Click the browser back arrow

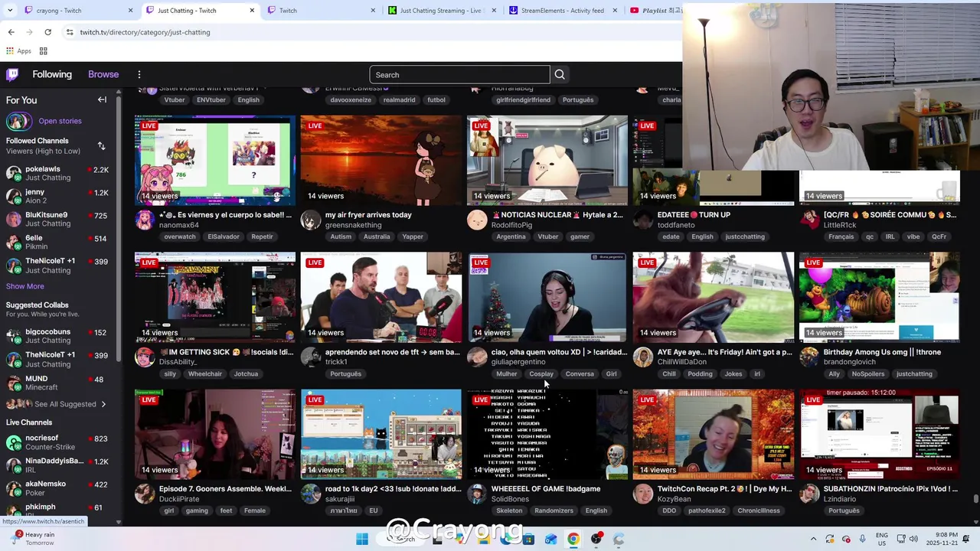(11, 32)
